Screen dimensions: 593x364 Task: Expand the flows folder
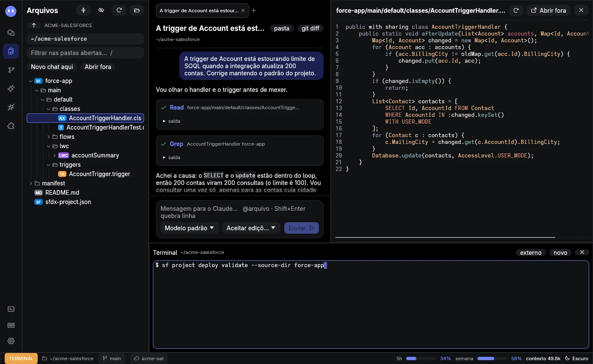click(x=49, y=137)
